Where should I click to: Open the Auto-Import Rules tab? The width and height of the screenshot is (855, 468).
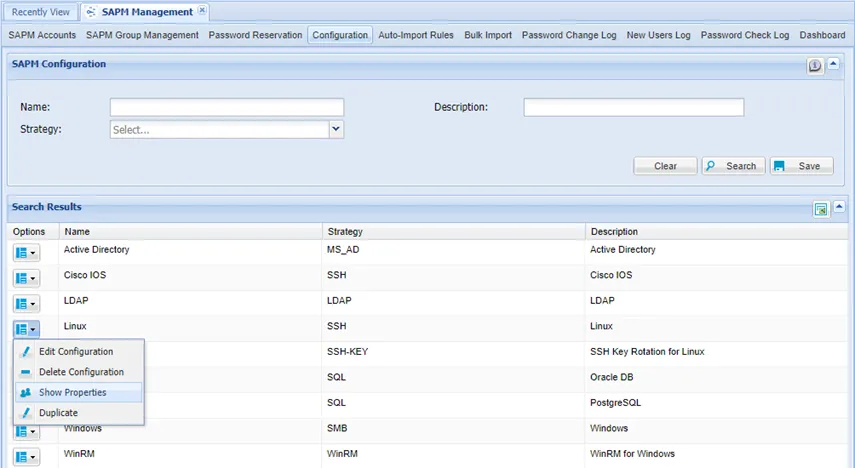tap(416, 35)
